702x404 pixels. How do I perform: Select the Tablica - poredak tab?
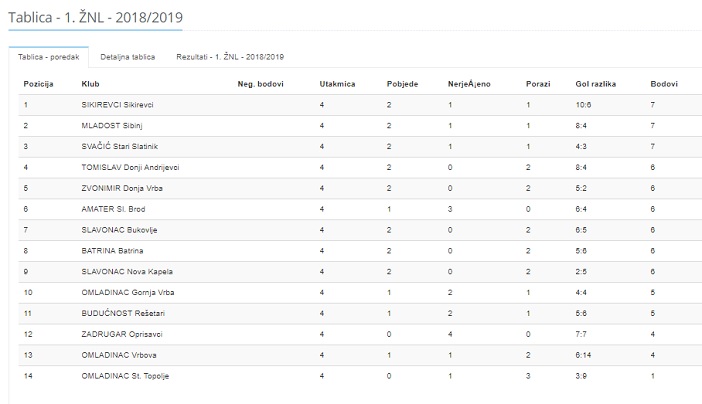pos(48,57)
